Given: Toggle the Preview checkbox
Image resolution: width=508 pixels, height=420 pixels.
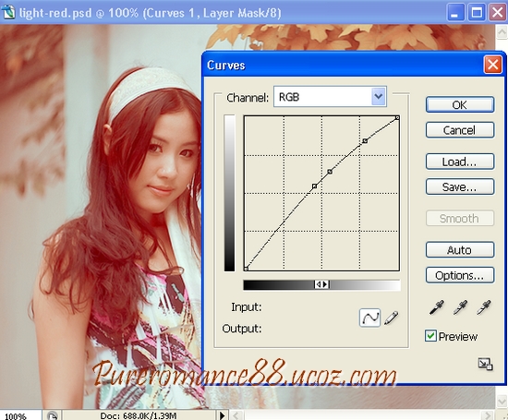Looking at the screenshot, I should point(430,336).
